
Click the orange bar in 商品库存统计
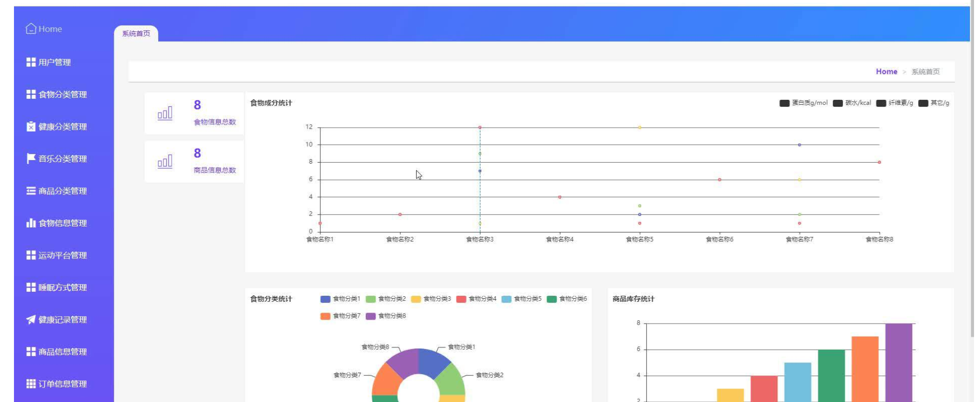pos(865,369)
